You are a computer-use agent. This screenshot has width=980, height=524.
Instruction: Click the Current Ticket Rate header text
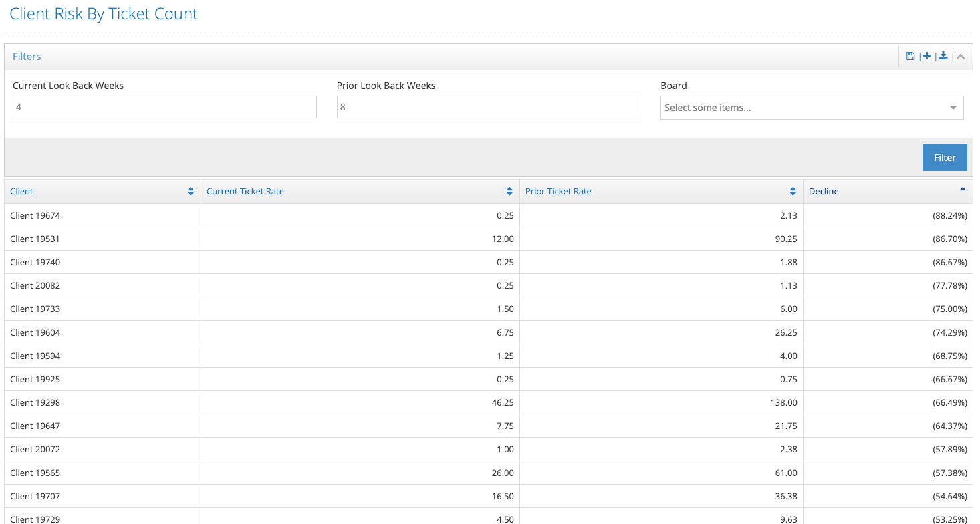click(245, 192)
